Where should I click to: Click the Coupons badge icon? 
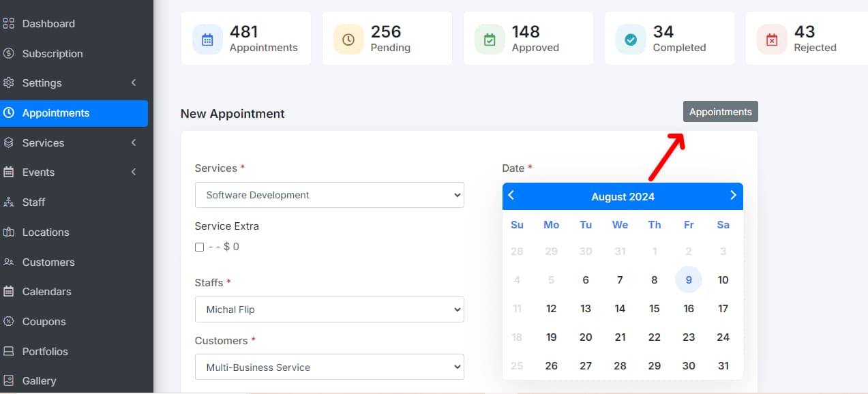coord(9,322)
